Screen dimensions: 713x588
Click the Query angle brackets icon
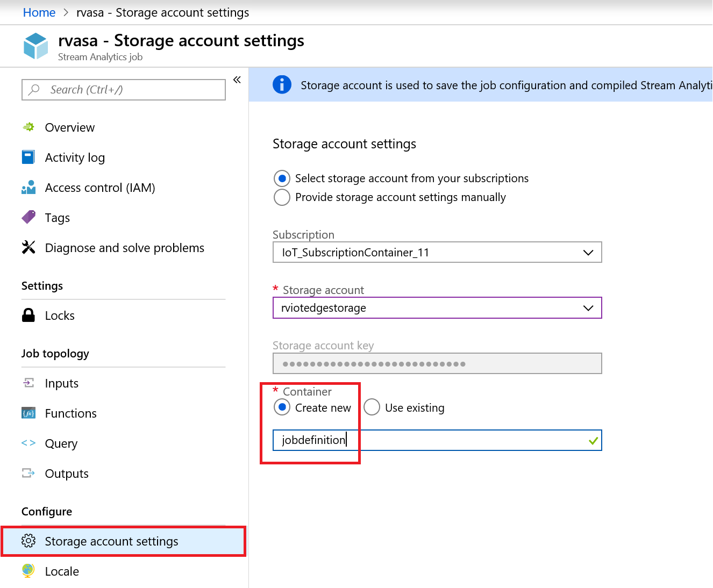(x=28, y=443)
